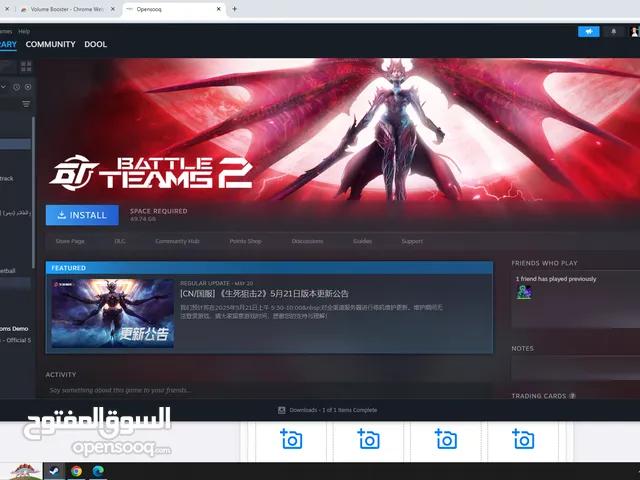Go to the COMMUNITY section
This screenshot has height=480, width=640.
(51, 44)
